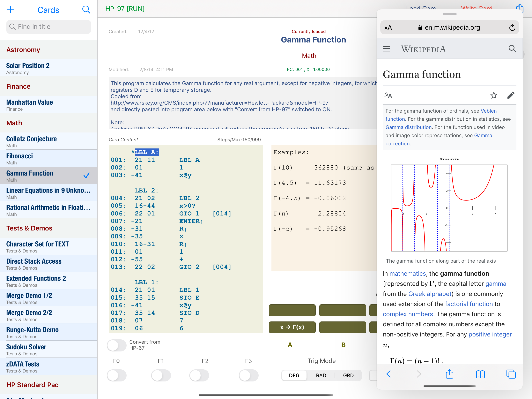The image size is (532, 399).
Task: Open the complex numbers link
Action: point(408,314)
